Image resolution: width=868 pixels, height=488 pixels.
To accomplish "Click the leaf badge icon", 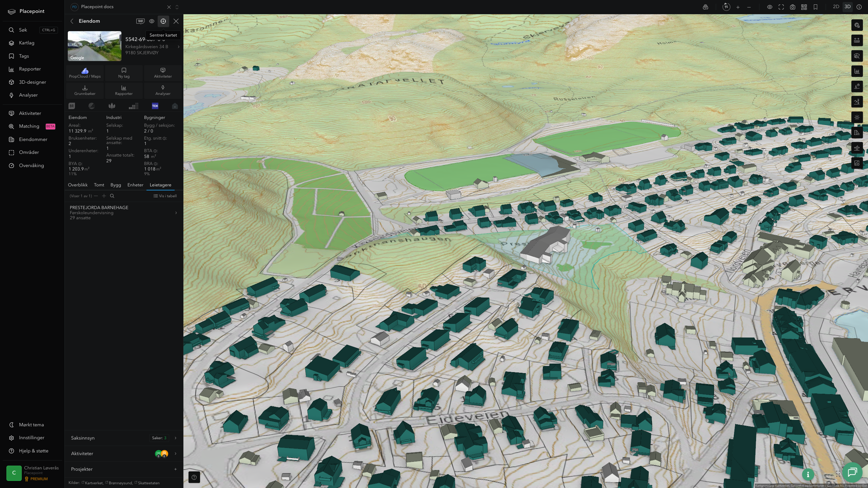I will pyautogui.click(x=112, y=106).
